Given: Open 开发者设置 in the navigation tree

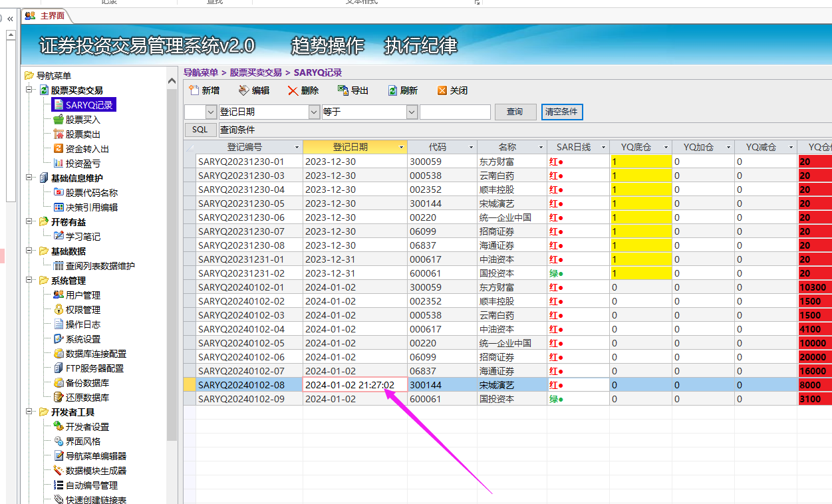Looking at the screenshot, I should [x=87, y=427].
